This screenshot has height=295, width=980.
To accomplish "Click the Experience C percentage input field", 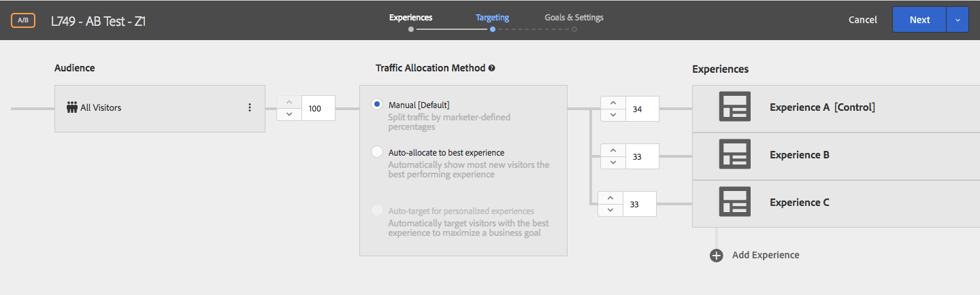I will (640, 204).
